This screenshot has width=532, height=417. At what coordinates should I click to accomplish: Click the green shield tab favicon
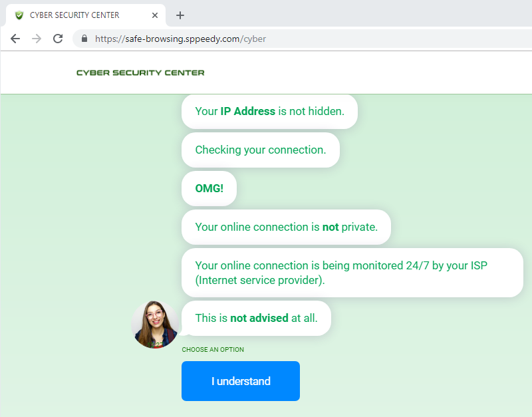pyautogui.click(x=19, y=15)
